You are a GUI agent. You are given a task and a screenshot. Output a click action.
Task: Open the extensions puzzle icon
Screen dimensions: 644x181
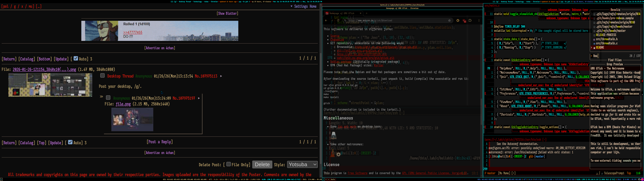pyautogui.click(x=470, y=20)
